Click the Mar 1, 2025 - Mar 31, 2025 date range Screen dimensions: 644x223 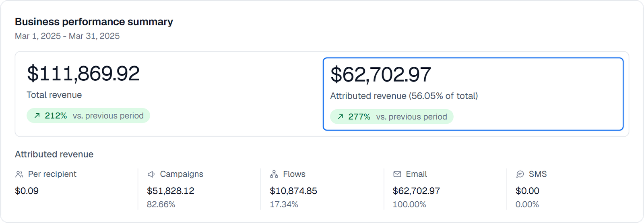click(67, 36)
